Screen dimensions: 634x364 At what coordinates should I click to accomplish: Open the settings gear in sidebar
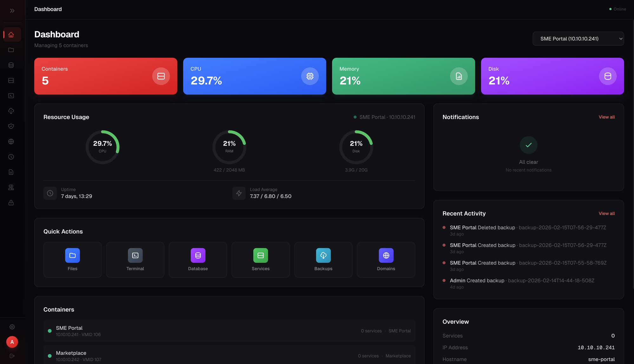coord(12,327)
